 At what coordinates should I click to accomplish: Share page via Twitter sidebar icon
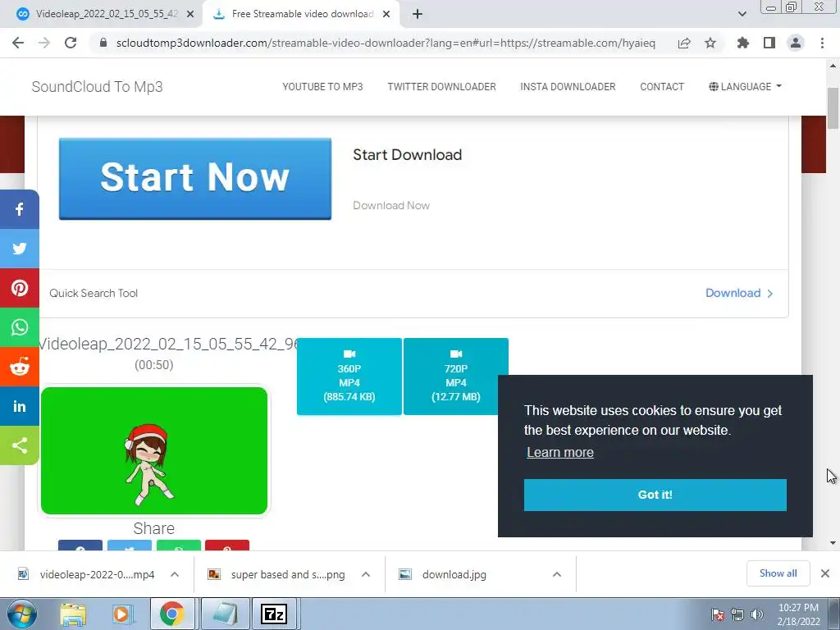20,249
